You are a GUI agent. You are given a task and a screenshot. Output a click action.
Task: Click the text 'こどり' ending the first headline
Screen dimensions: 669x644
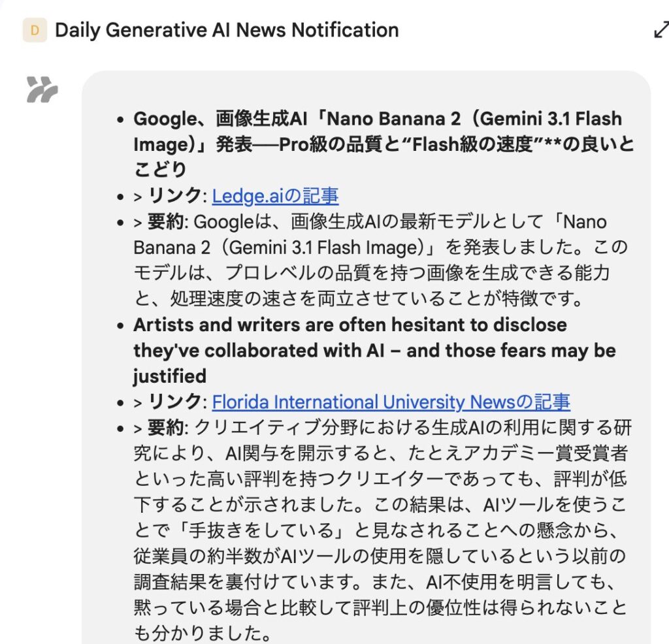(x=160, y=170)
